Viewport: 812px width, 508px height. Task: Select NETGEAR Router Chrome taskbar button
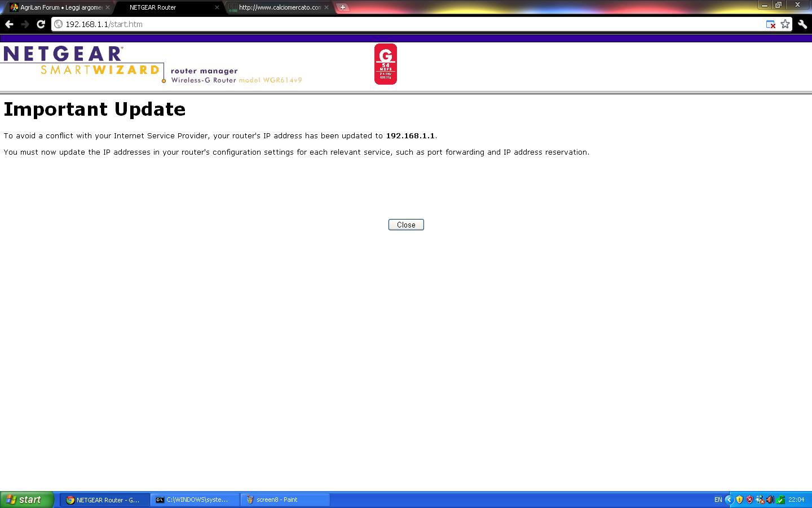[x=105, y=500]
